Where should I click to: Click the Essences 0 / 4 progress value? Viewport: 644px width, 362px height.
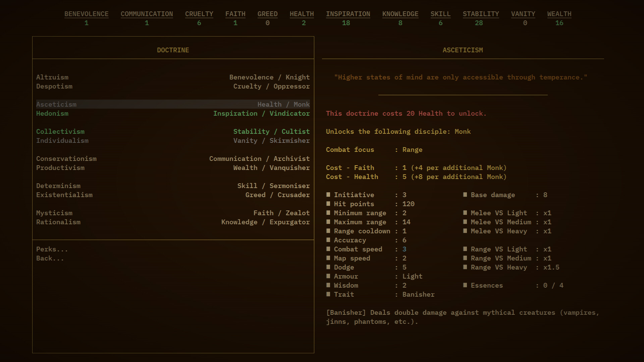coord(553,285)
